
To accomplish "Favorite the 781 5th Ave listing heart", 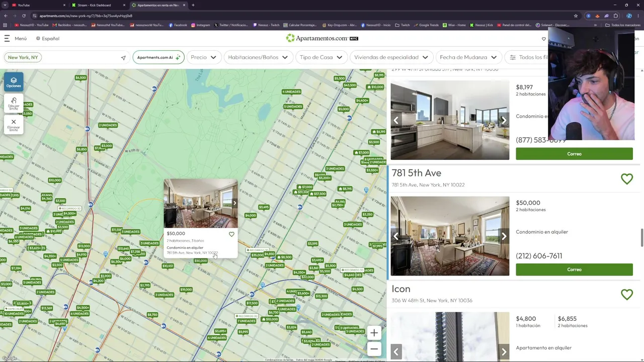I will click(627, 179).
